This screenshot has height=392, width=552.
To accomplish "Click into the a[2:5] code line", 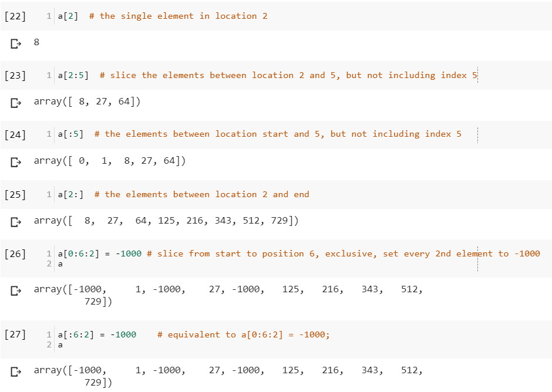I will pyautogui.click(x=73, y=76).
